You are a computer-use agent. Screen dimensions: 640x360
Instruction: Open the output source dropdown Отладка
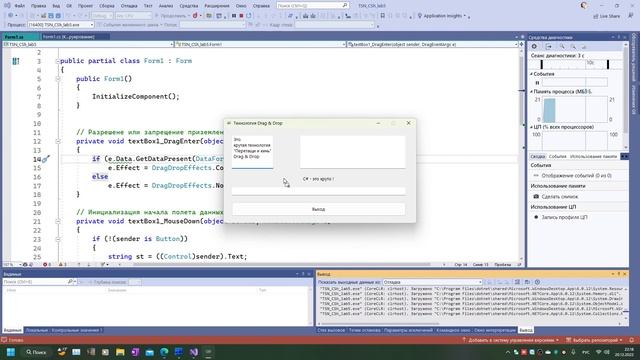click(432, 282)
